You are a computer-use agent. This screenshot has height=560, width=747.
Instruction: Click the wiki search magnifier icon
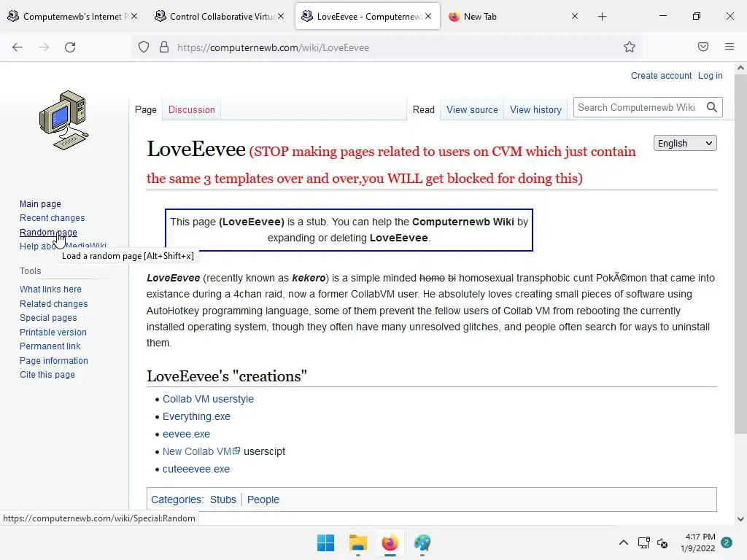click(712, 108)
